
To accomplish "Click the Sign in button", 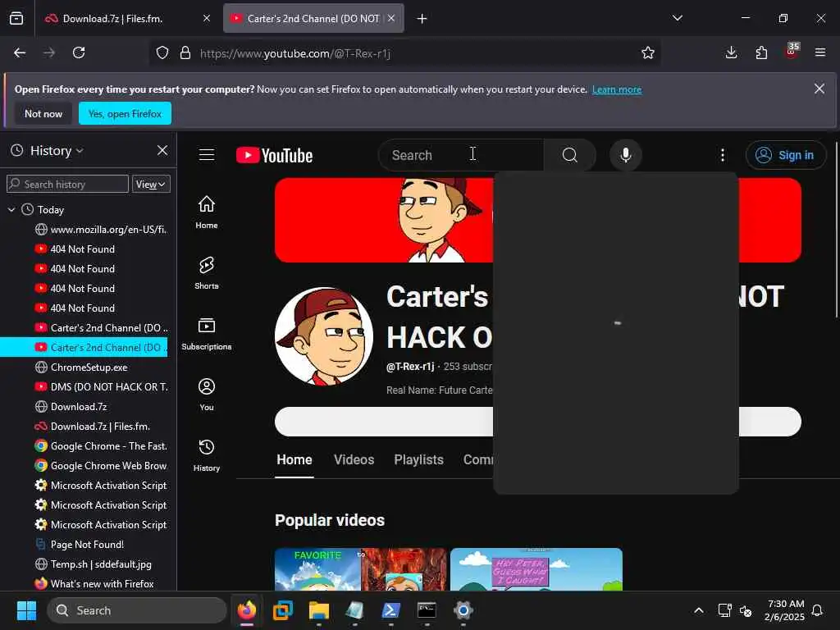I will [x=785, y=155].
